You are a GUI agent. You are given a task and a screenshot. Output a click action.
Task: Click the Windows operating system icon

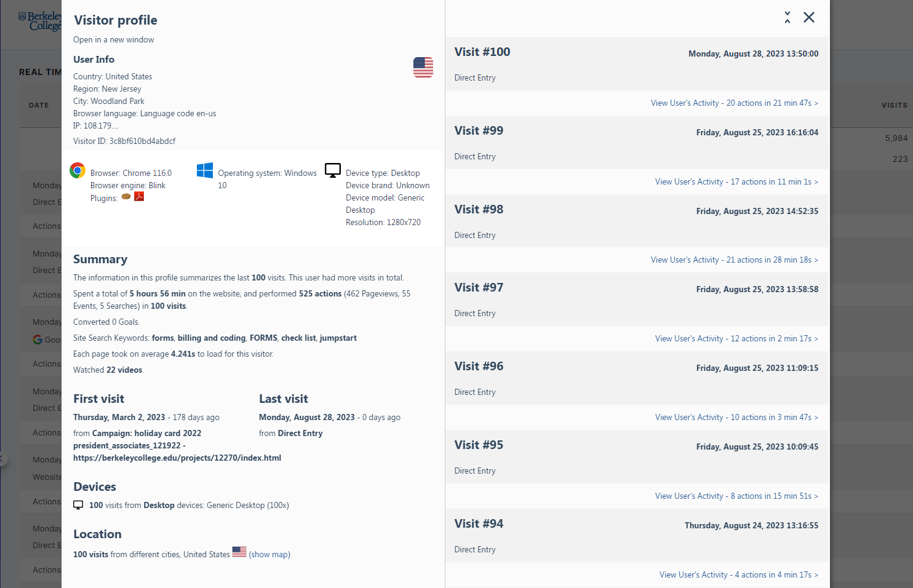pos(205,170)
